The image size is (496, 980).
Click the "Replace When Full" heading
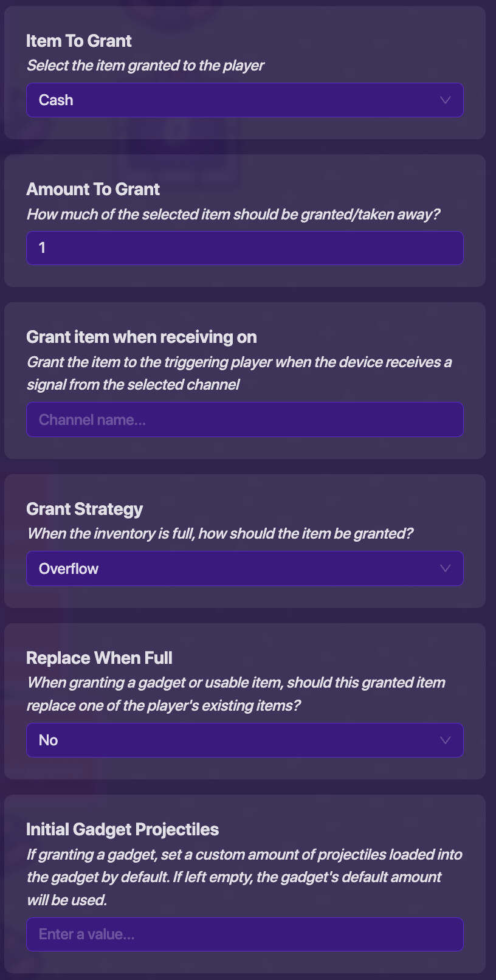[99, 658]
